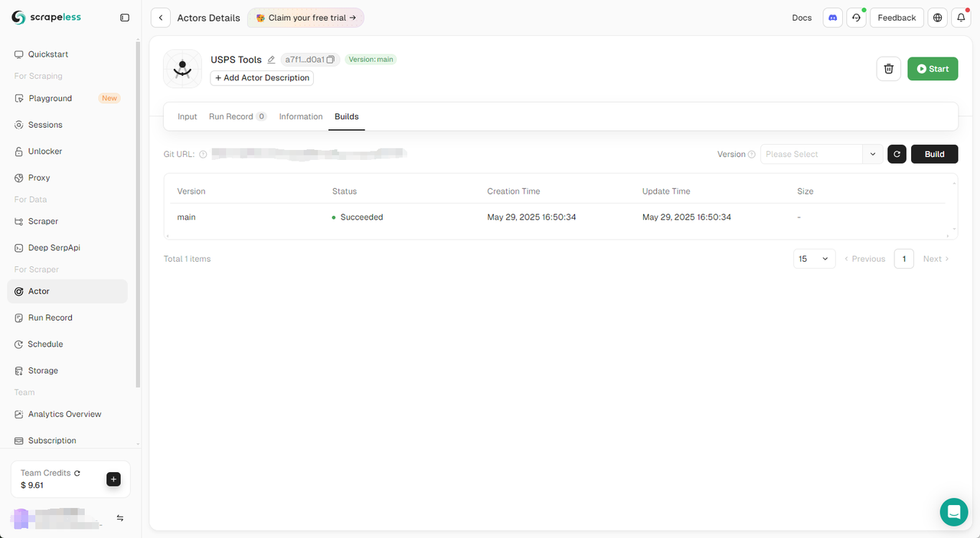Click the Creation Time column header
Image resolution: width=980 pixels, height=538 pixels.
click(x=514, y=191)
